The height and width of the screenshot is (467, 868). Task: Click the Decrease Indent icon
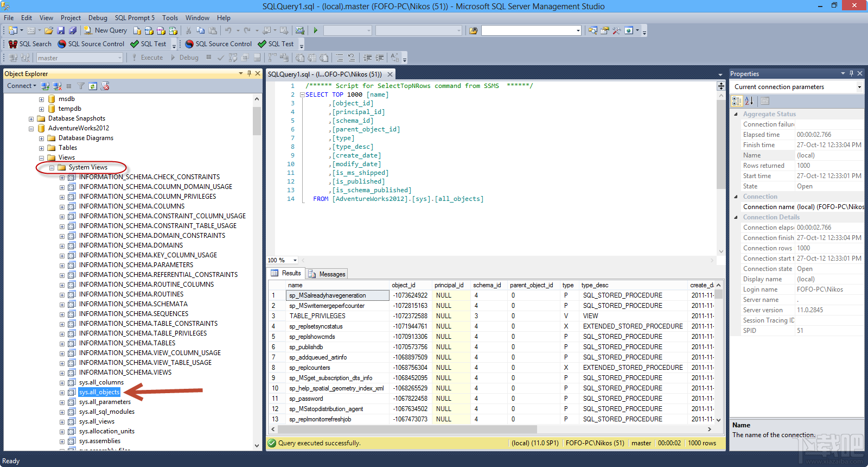tap(367, 58)
